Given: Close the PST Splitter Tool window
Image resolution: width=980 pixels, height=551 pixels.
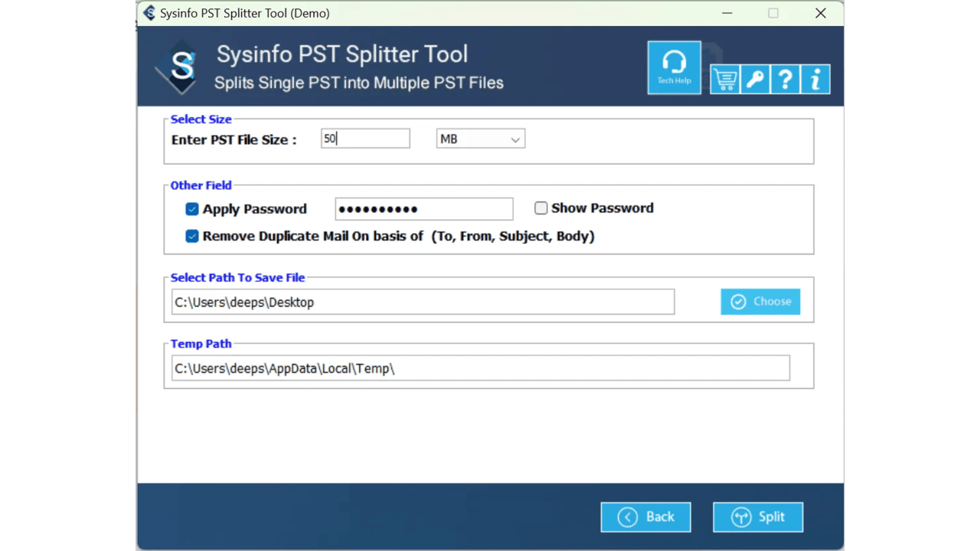Looking at the screenshot, I should 821,13.
